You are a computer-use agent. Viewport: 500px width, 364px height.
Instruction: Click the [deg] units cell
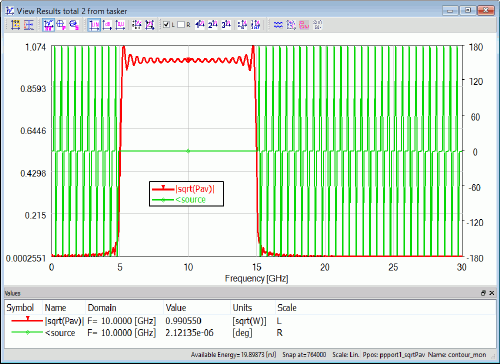(242, 333)
